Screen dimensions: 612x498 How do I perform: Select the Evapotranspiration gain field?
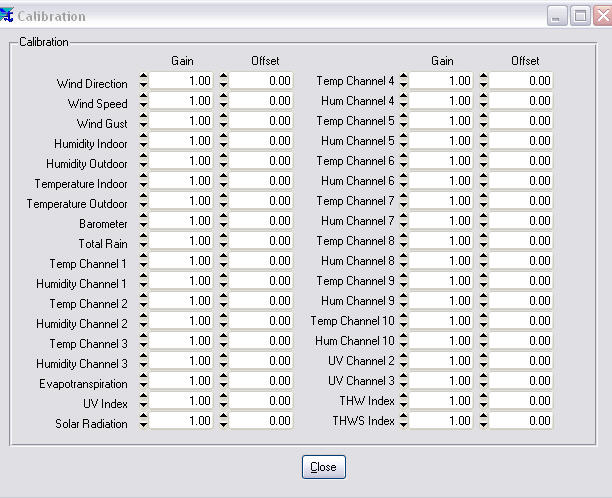[x=183, y=381]
